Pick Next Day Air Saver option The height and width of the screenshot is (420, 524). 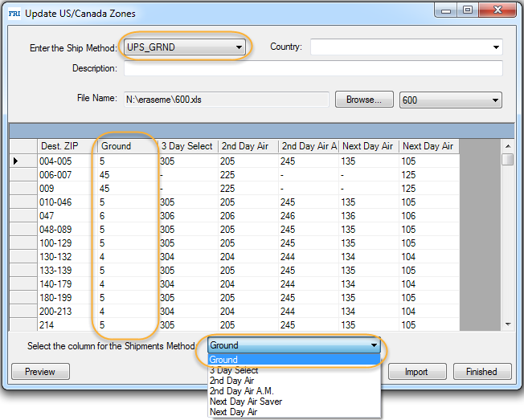click(246, 402)
